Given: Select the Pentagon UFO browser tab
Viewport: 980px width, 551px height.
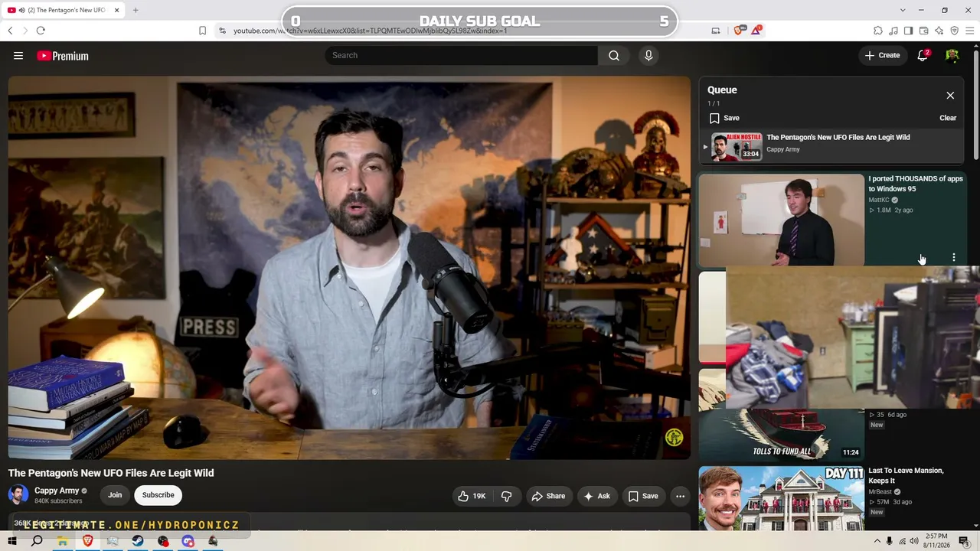Looking at the screenshot, I should coord(63,10).
